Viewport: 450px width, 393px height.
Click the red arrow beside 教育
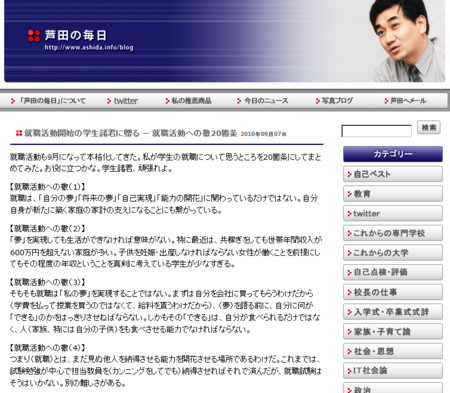[x=349, y=194]
